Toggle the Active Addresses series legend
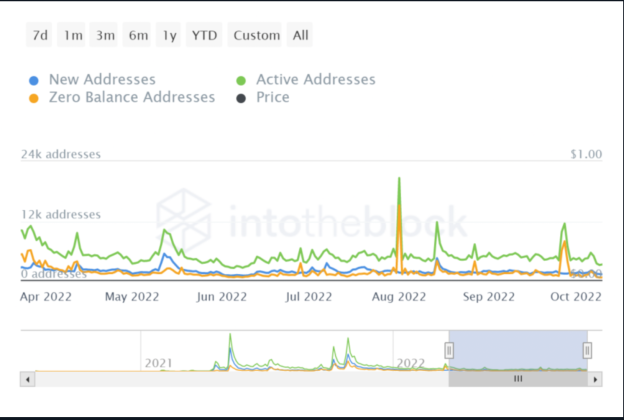This screenshot has width=624, height=420. tap(315, 79)
